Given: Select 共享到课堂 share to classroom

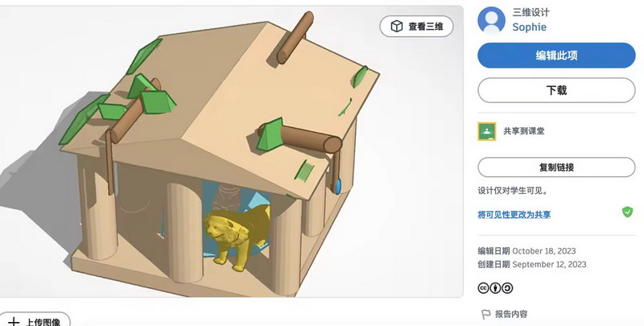Looking at the screenshot, I should (x=524, y=131).
